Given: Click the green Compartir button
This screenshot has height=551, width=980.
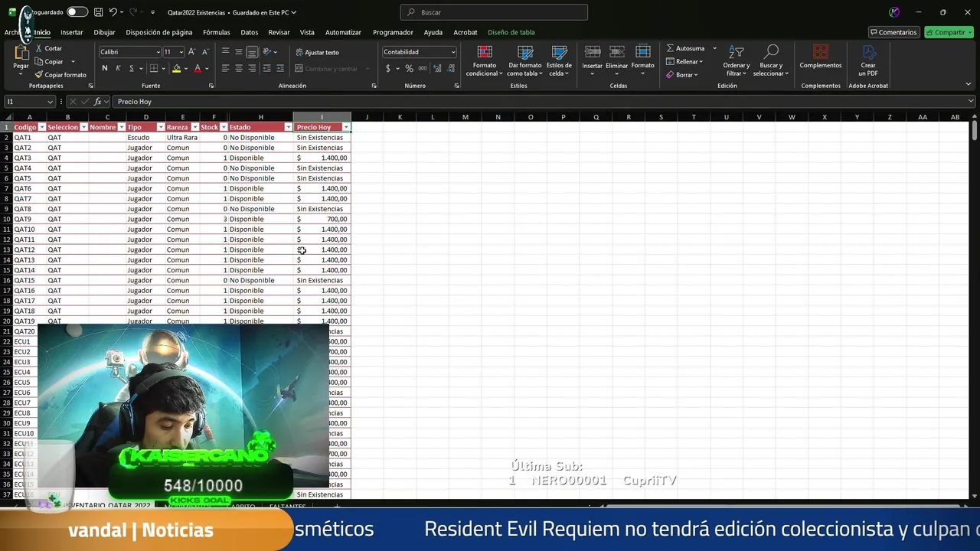Looking at the screenshot, I should click(949, 32).
